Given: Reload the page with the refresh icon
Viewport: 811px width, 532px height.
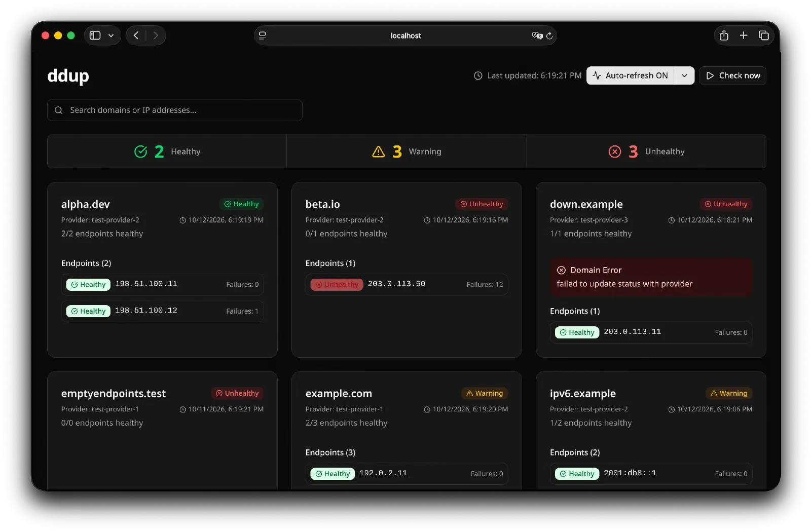Looking at the screenshot, I should click(x=549, y=35).
